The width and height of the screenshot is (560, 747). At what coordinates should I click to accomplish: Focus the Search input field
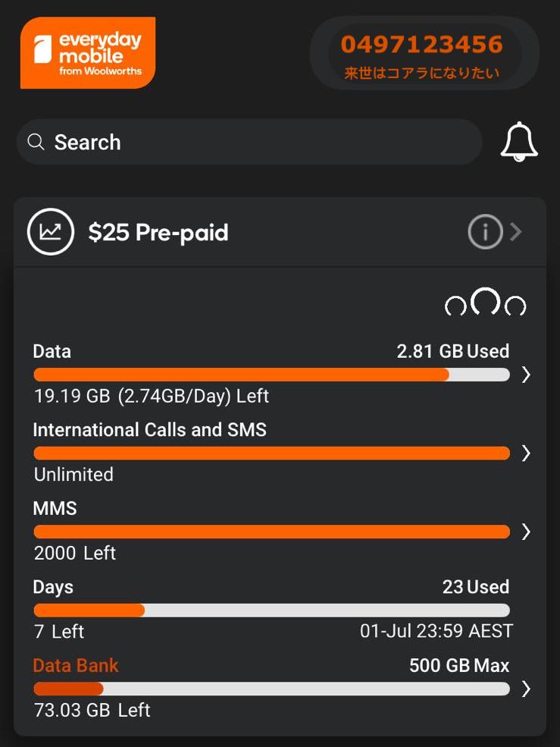pos(258,142)
